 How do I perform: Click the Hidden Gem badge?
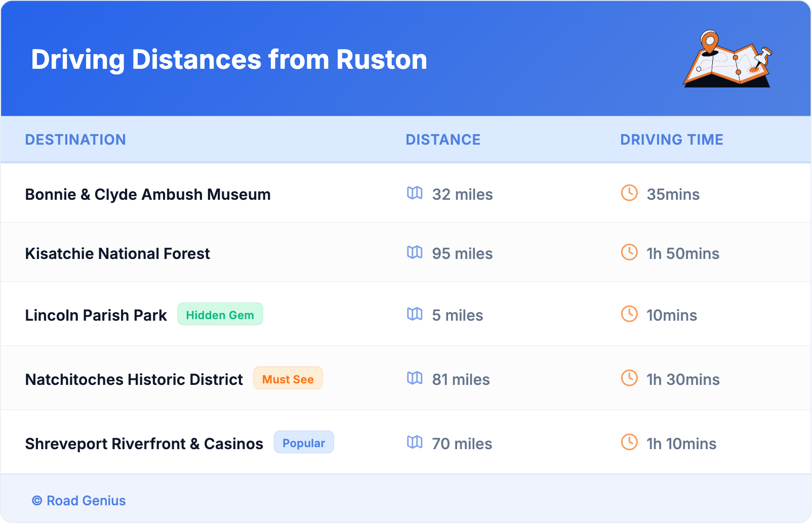tap(220, 315)
